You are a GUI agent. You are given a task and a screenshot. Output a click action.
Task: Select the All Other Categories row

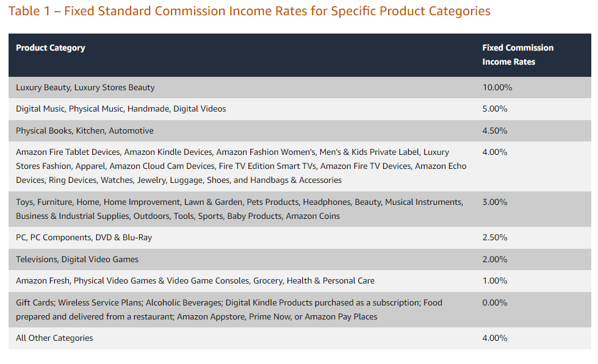click(x=300, y=338)
